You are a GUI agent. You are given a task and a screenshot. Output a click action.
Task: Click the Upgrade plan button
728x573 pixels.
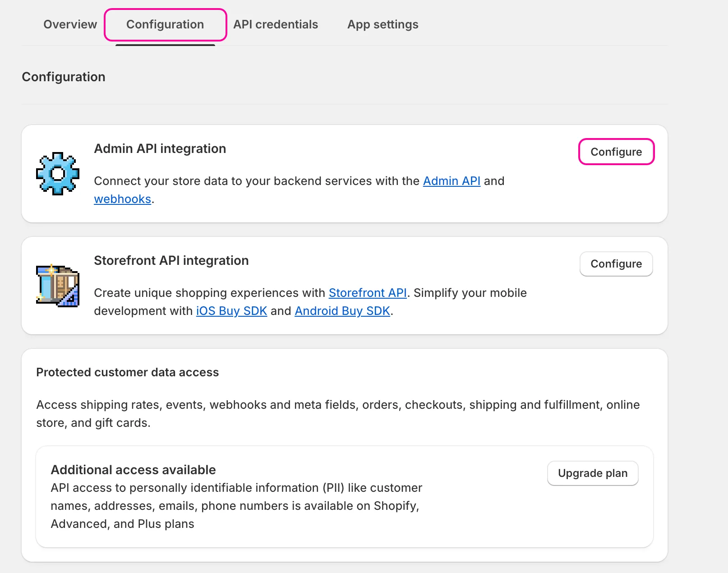coord(593,473)
